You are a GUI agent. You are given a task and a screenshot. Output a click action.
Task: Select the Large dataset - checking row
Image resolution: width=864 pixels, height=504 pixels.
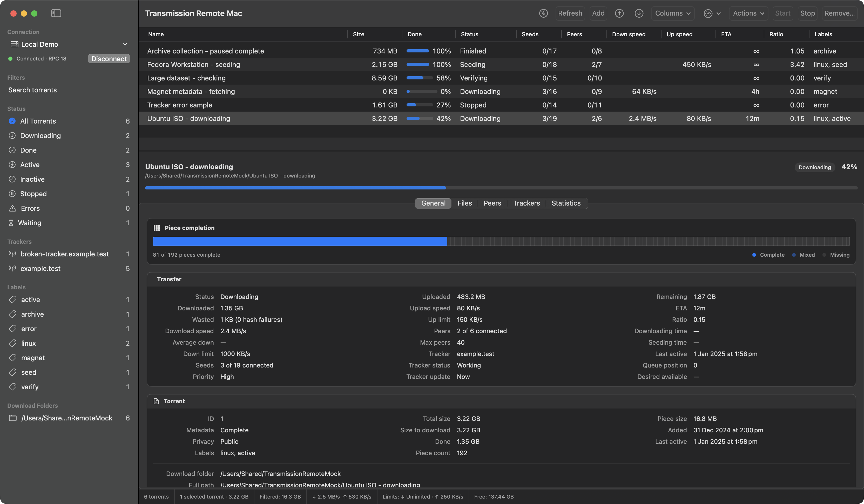coord(501,78)
